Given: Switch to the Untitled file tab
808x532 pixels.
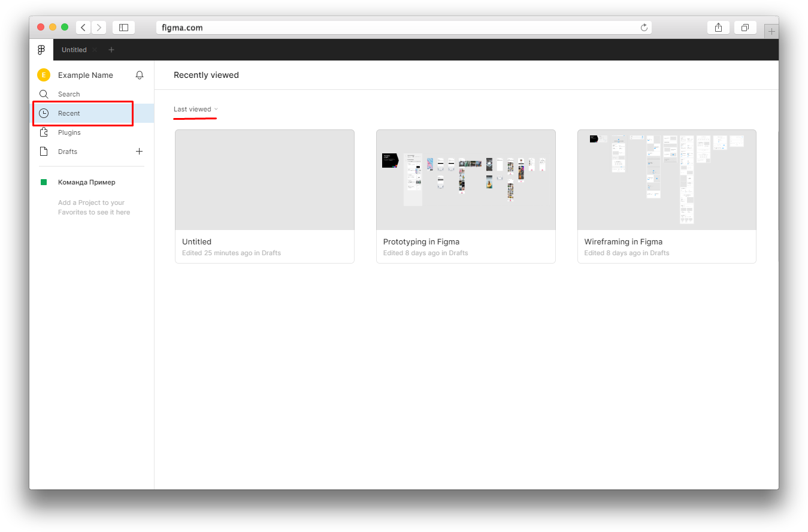Looking at the screenshot, I should (74, 50).
